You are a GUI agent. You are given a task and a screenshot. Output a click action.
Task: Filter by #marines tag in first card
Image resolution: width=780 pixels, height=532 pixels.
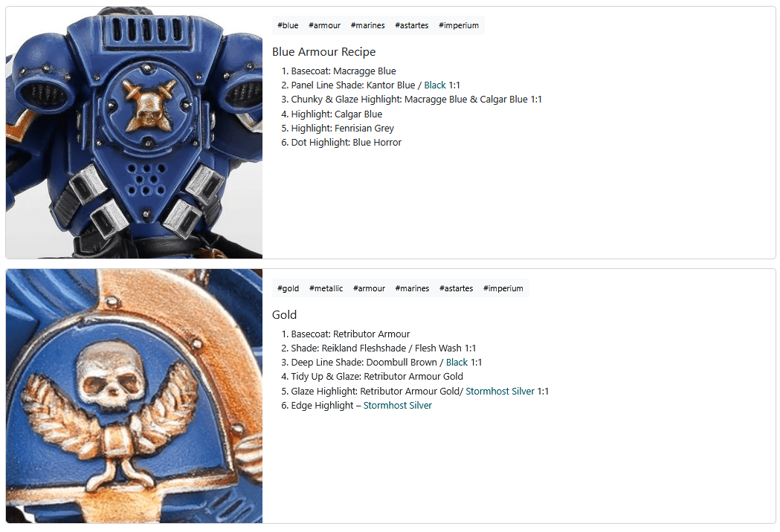click(367, 25)
